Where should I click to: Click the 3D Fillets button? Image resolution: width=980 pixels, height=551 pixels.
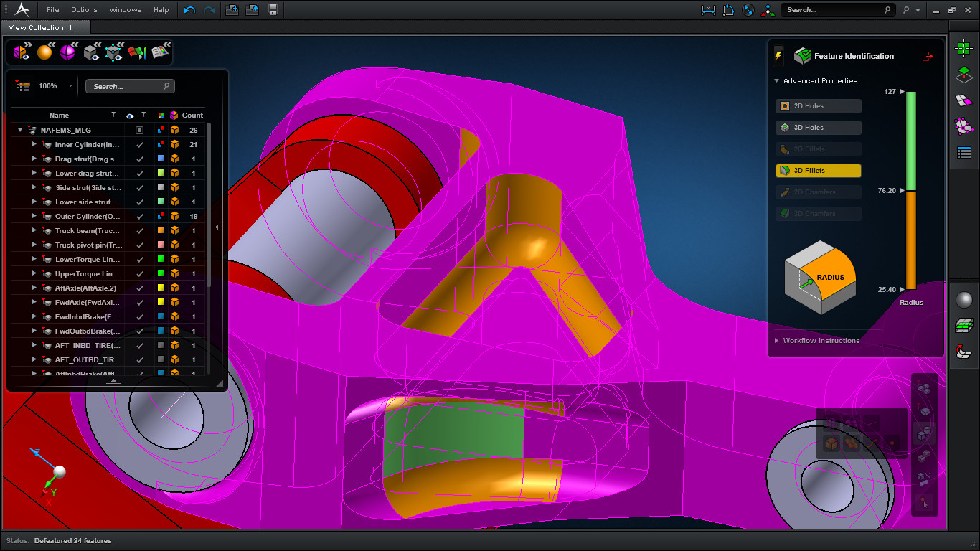(x=819, y=171)
